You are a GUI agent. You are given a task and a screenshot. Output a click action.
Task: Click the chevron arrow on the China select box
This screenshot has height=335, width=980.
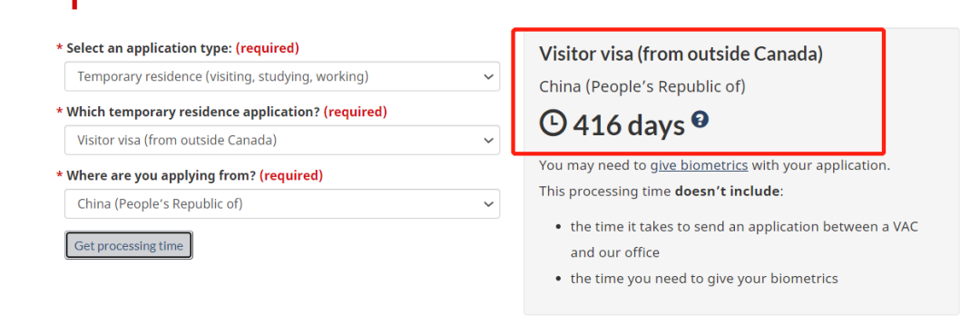[x=488, y=204]
